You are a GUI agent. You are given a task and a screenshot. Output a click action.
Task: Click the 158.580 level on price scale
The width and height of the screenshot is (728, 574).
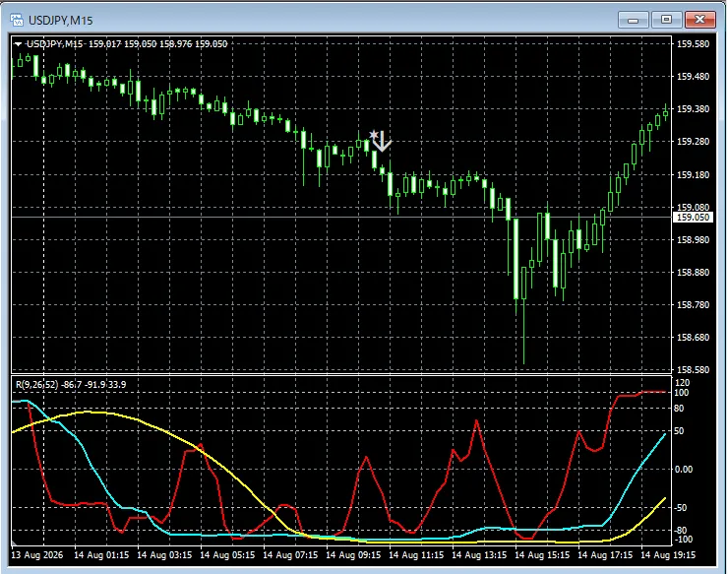[x=693, y=369]
